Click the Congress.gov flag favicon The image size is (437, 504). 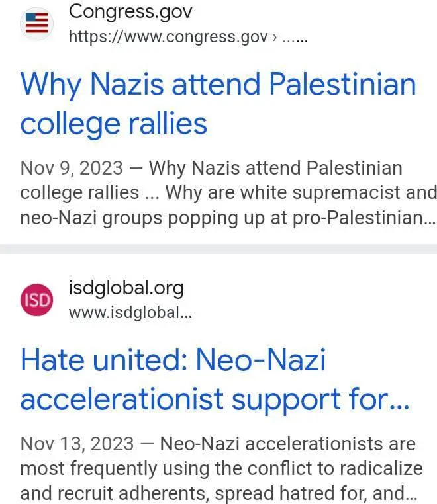click(37, 24)
